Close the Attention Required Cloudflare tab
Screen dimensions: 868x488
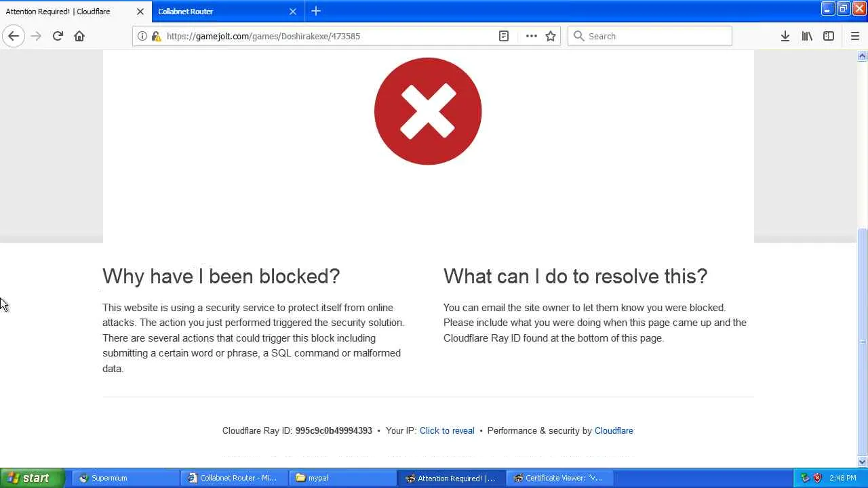click(140, 12)
